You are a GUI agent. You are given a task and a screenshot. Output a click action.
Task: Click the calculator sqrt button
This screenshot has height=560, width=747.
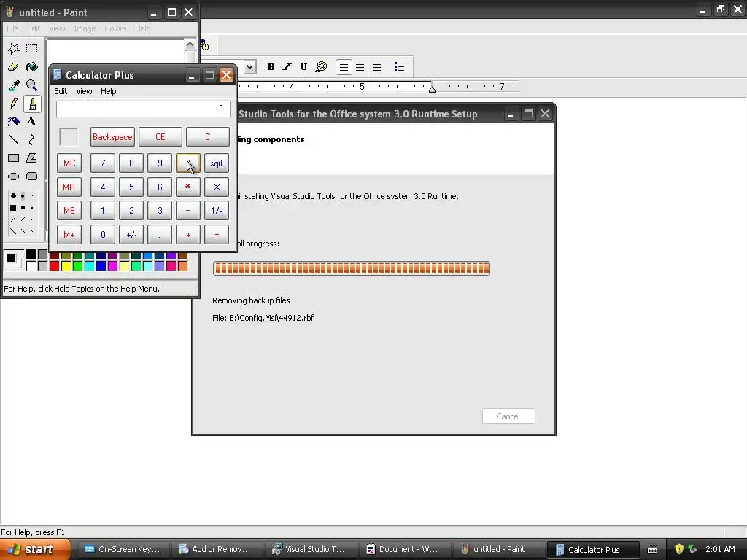(x=217, y=163)
